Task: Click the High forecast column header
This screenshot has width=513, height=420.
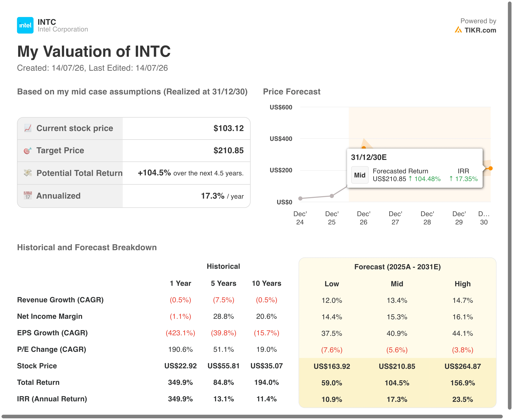Action: coord(463,284)
